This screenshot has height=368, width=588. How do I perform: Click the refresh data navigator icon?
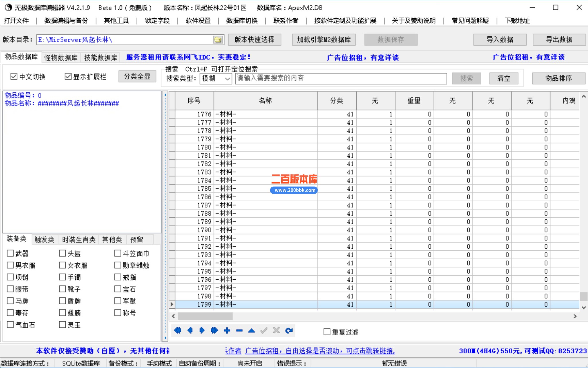[289, 330]
